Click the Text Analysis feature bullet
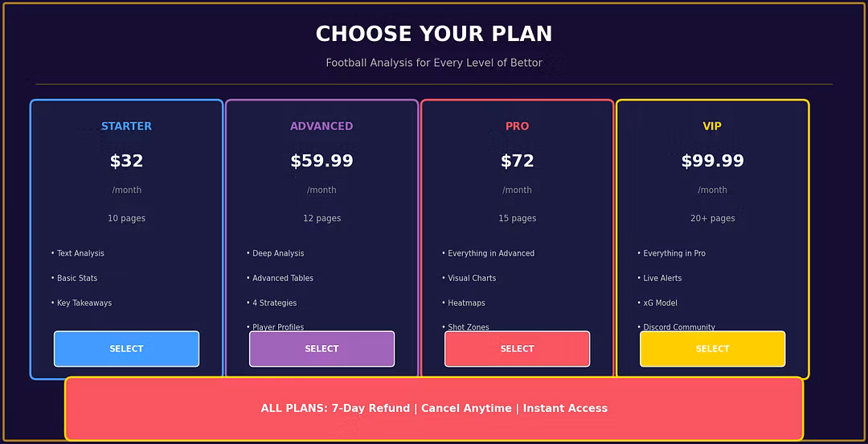Screen dimensions: 868x444 [77, 253]
